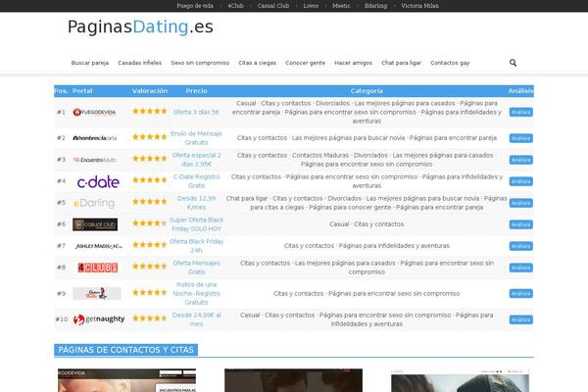Open the PaginasDating.es site logo

[x=140, y=27]
